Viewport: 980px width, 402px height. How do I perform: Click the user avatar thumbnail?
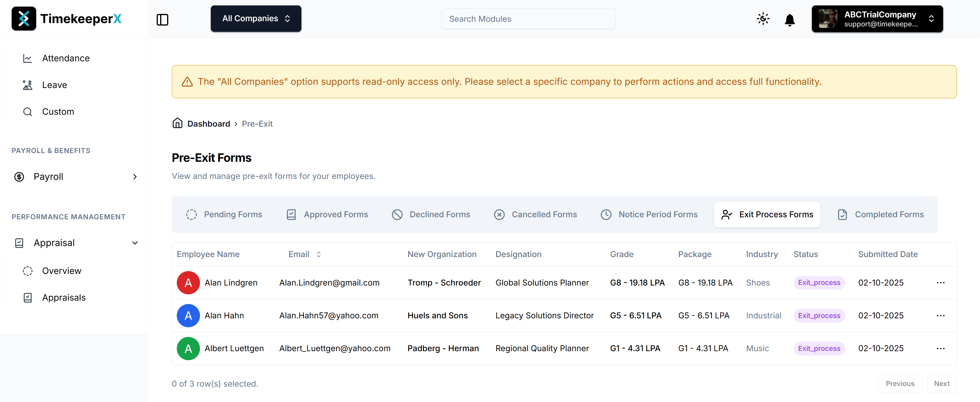[828, 19]
